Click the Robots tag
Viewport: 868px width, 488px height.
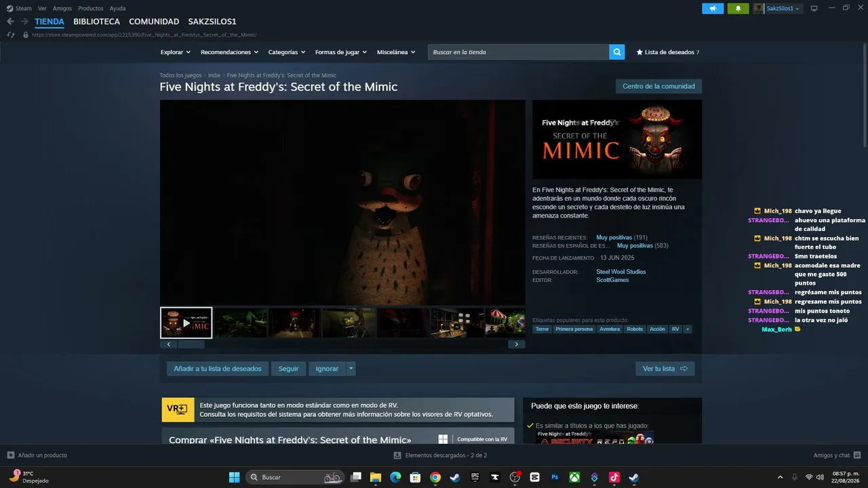(635, 329)
